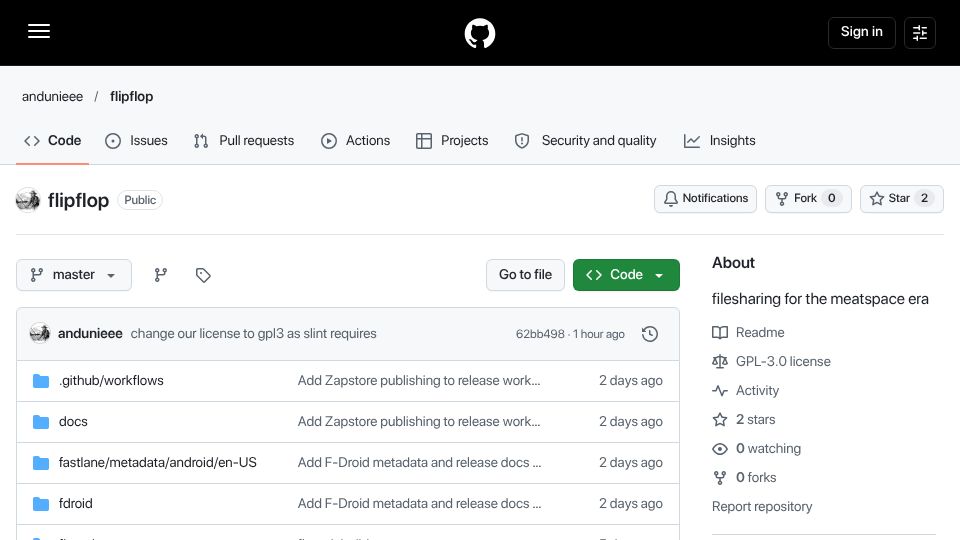The width and height of the screenshot is (960, 540).
Task: Switch to the Code tab
Action: tap(53, 141)
